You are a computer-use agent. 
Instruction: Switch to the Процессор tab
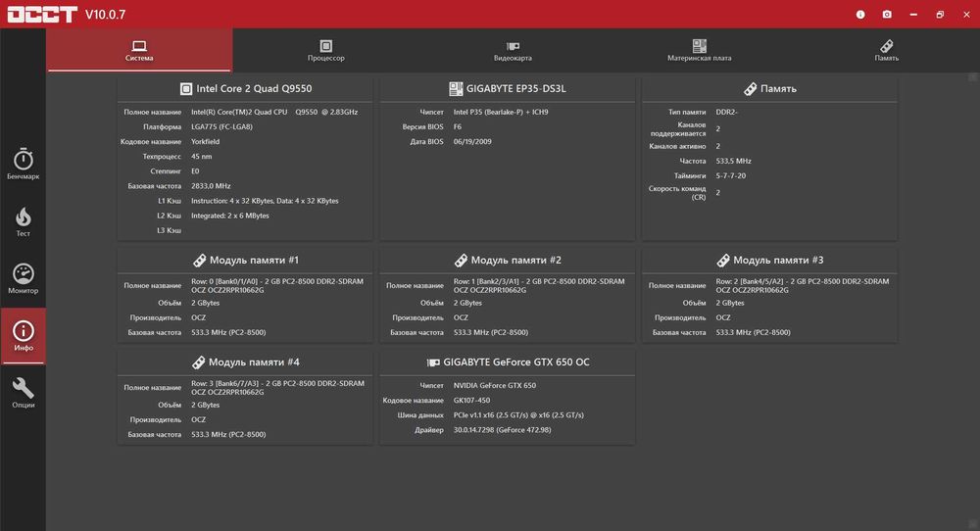point(325,51)
